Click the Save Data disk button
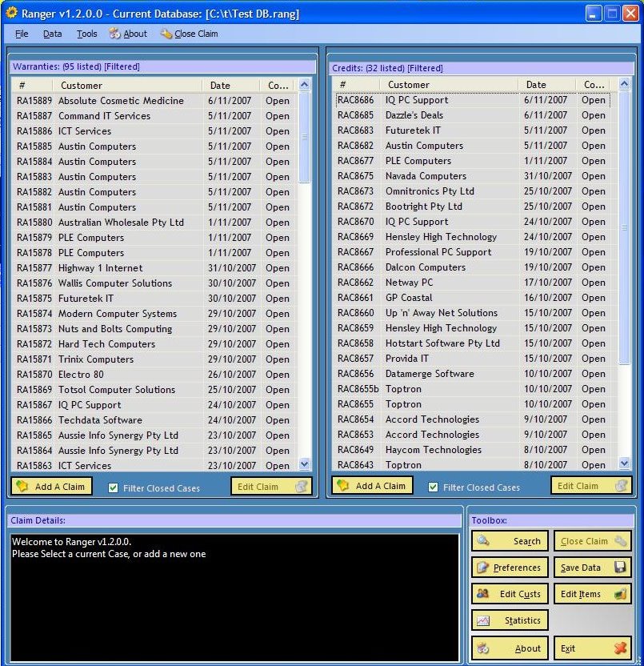This screenshot has width=644, height=666. coord(592,568)
